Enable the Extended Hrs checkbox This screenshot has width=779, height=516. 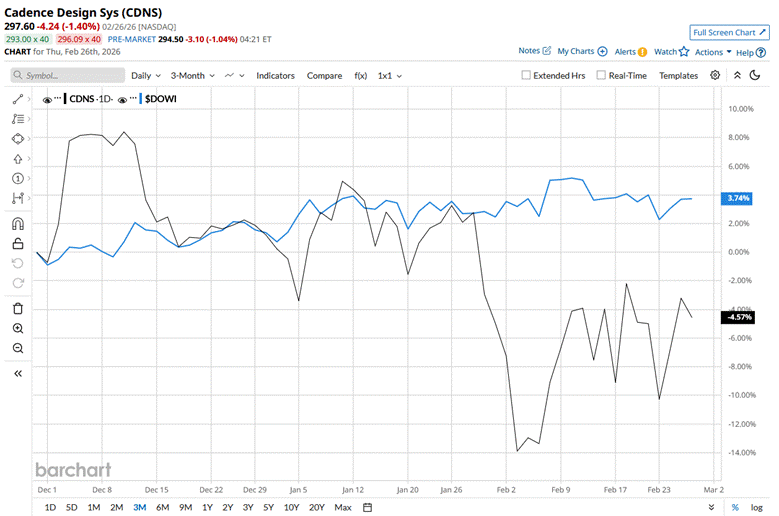click(x=526, y=75)
